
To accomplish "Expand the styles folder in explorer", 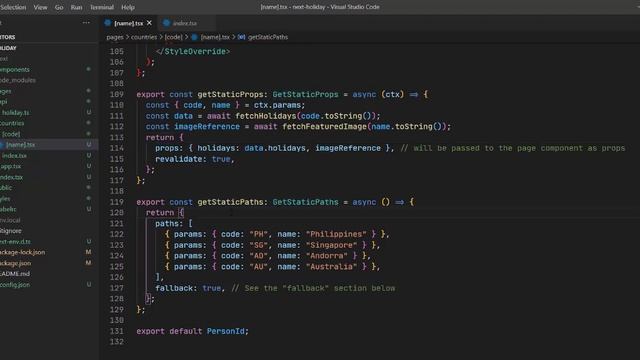I will pos(5,199).
